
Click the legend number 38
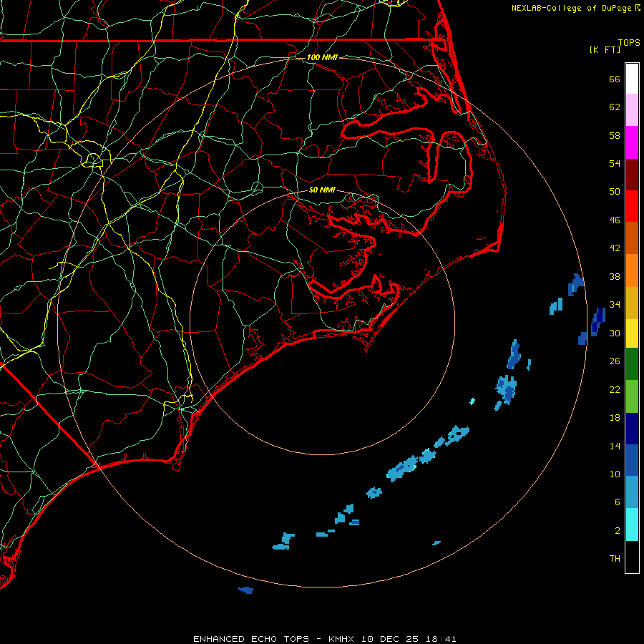pyautogui.click(x=615, y=277)
